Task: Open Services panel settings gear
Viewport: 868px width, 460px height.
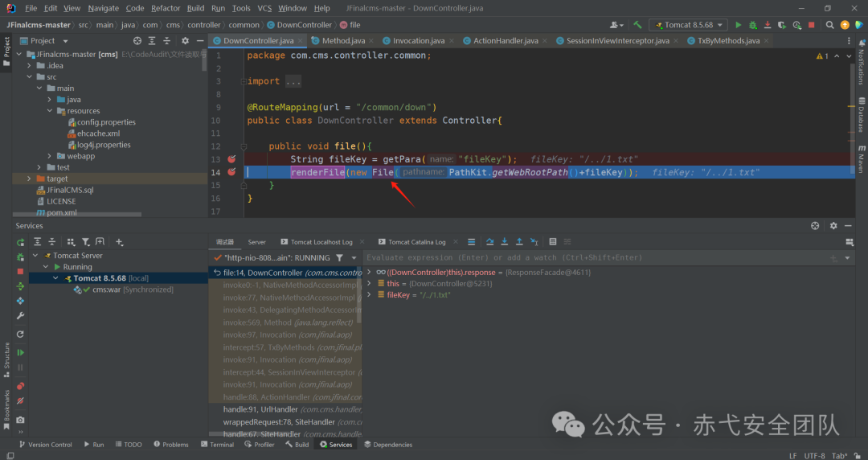Action: coord(833,225)
